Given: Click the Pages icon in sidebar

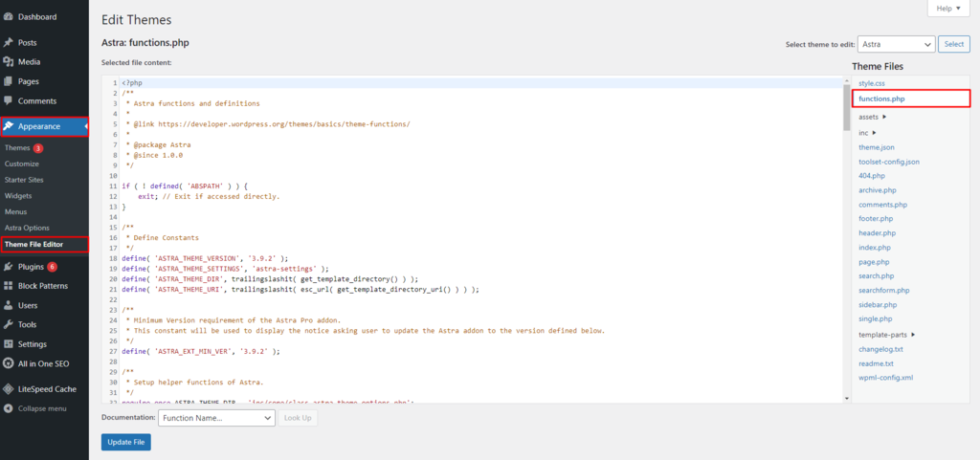Looking at the screenshot, I should 9,81.
